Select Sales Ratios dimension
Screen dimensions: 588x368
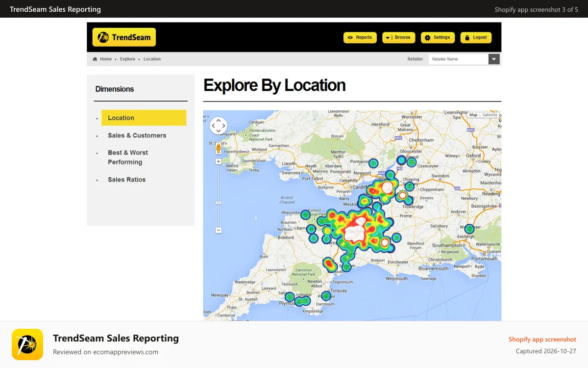pos(126,180)
